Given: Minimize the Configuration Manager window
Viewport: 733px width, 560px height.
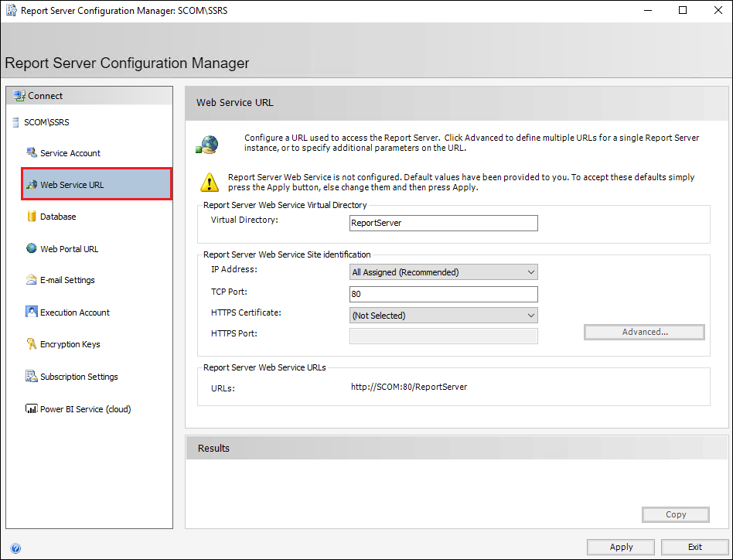Looking at the screenshot, I should tap(647, 10).
